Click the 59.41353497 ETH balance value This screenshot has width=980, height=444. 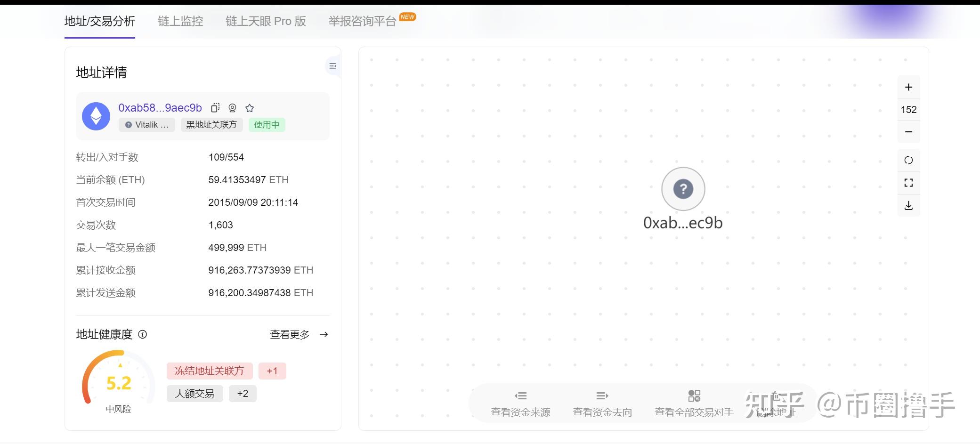pyautogui.click(x=248, y=180)
